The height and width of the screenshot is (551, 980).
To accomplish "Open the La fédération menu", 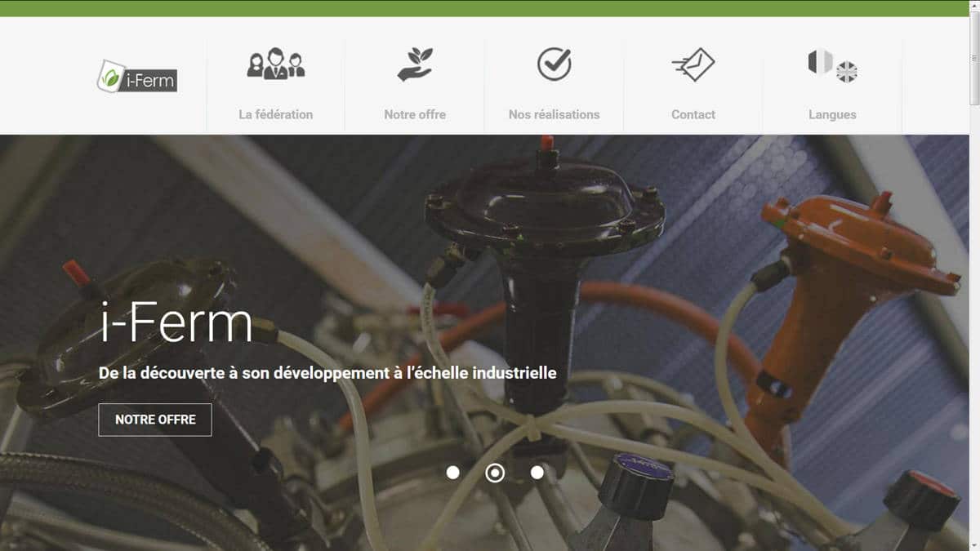I will (276, 114).
